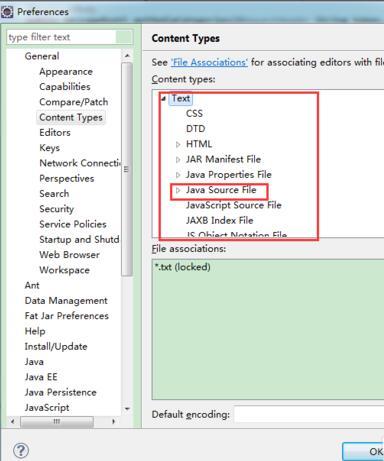
Task: Click the sidebar scroll up arrow
Action: pyautogui.click(x=127, y=56)
